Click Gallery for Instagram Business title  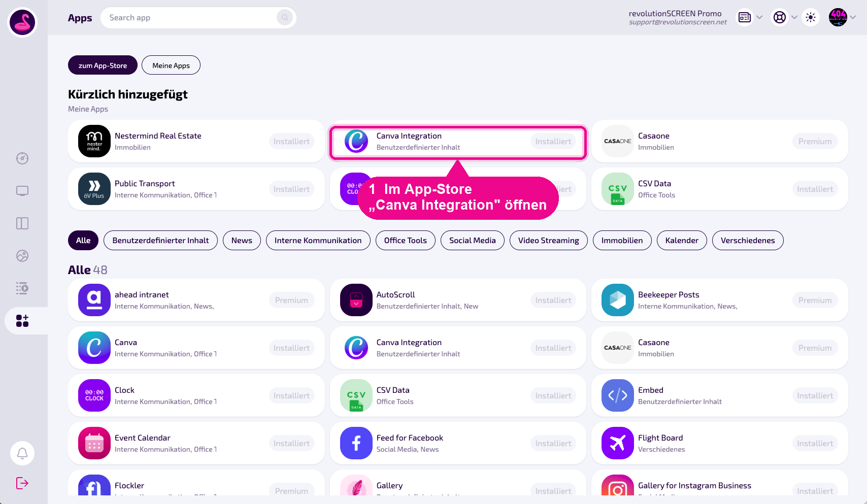[x=694, y=485]
